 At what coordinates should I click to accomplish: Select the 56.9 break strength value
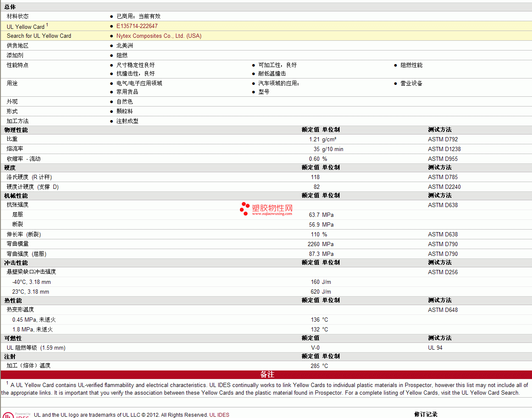314,224
